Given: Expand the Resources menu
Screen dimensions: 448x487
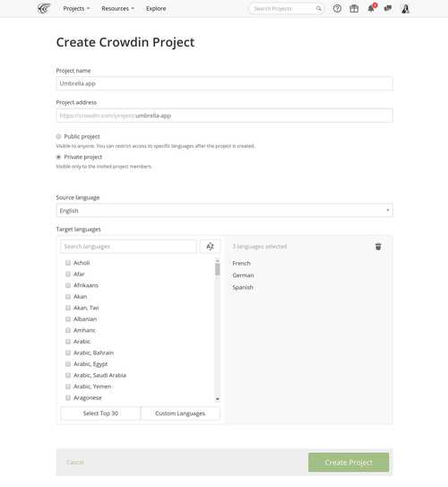Looking at the screenshot, I should (118, 8).
